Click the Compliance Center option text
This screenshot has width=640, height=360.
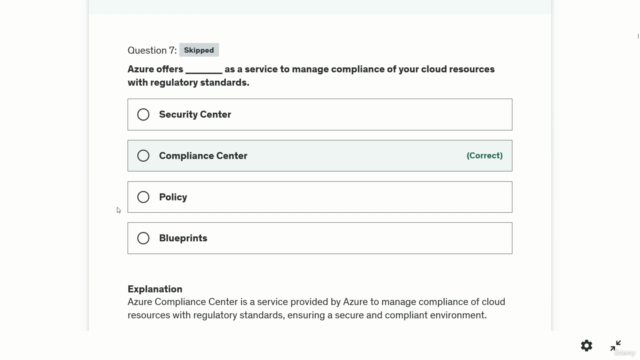pyautogui.click(x=203, y=156)
